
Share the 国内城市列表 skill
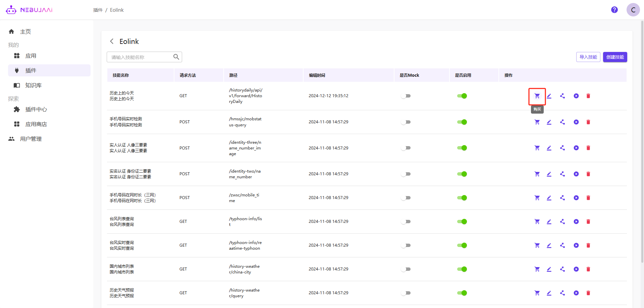562,269
